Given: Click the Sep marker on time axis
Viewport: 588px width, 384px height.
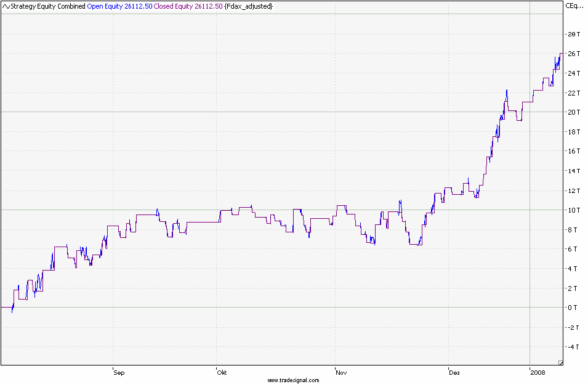Looking at the screenshot, I should 119,373.
